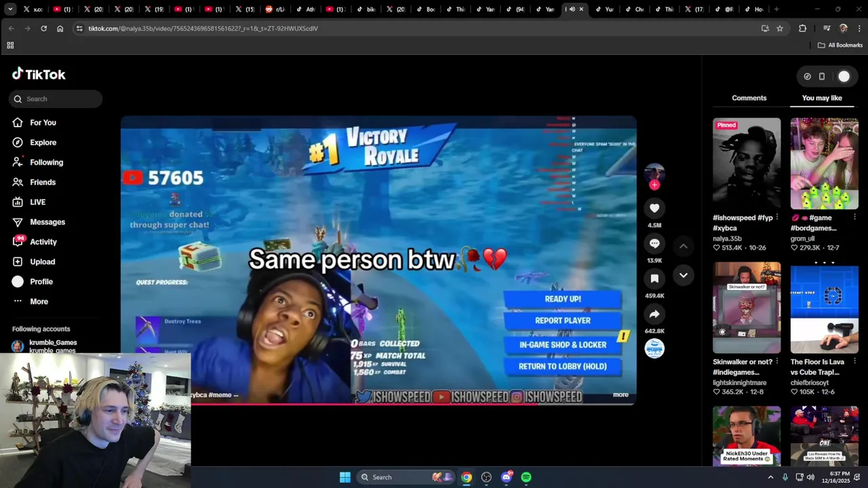
Task: Open the Chrome three-dot menu
Action: 859,28
